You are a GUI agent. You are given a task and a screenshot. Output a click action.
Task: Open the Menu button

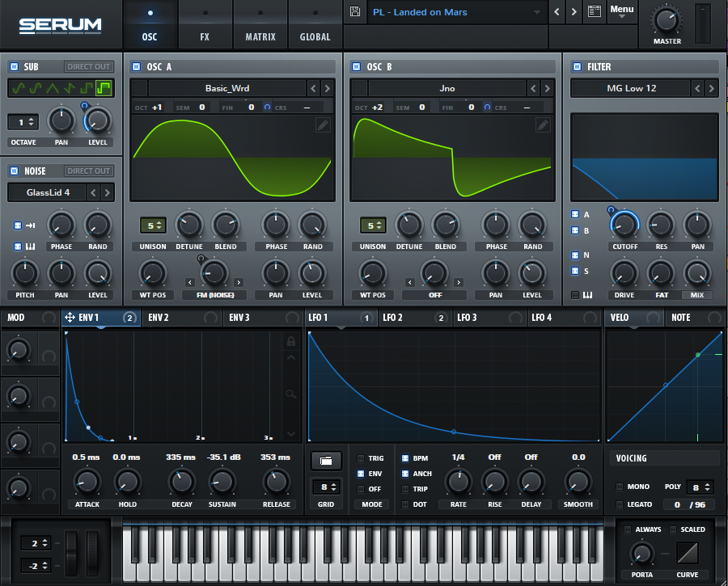[621, 11]
